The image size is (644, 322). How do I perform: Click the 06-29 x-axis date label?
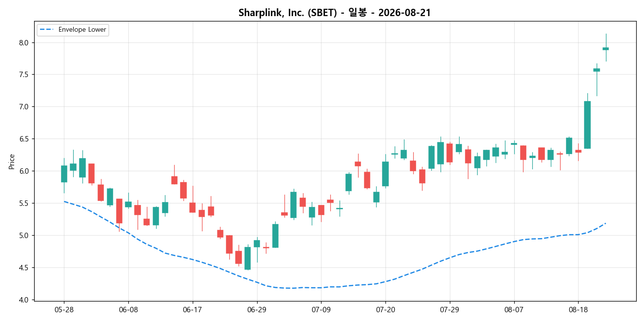point(257,309)
